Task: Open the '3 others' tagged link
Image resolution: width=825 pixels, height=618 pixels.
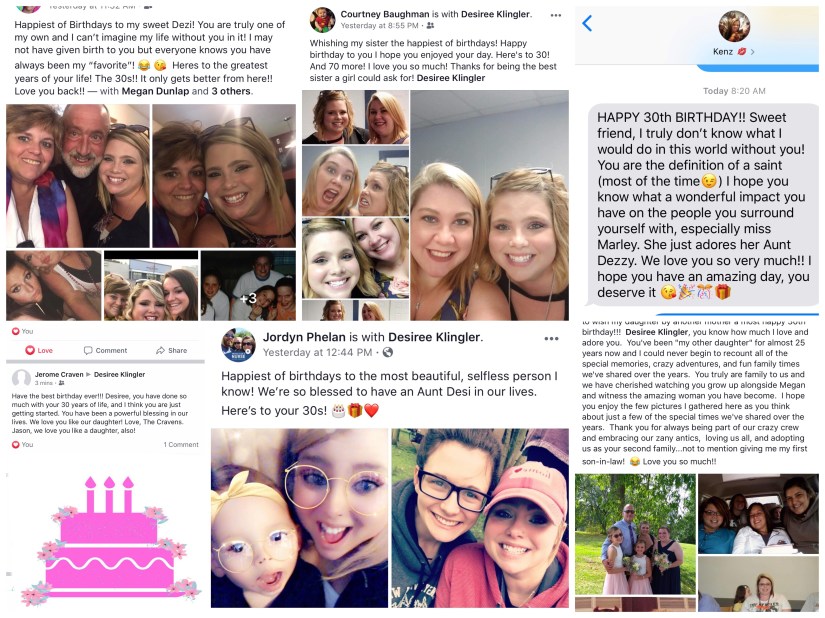Action: coord(231,91)
